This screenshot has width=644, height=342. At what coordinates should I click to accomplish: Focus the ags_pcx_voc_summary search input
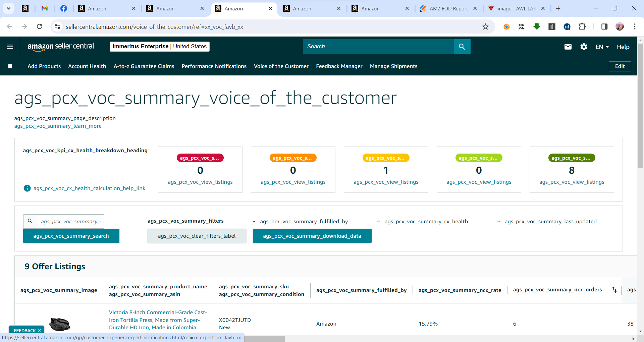(x=70, y=221)
